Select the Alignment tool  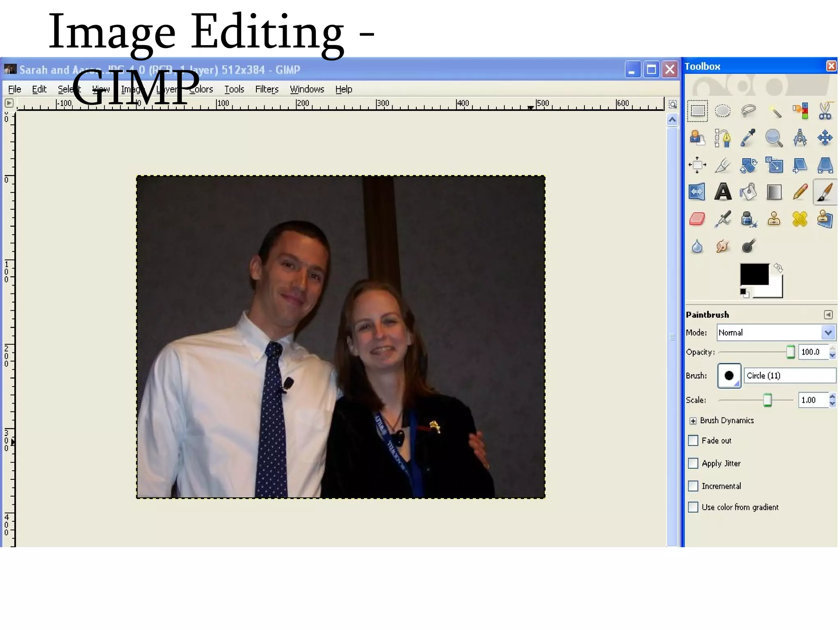pyautogui.click(x=697, y=165)
